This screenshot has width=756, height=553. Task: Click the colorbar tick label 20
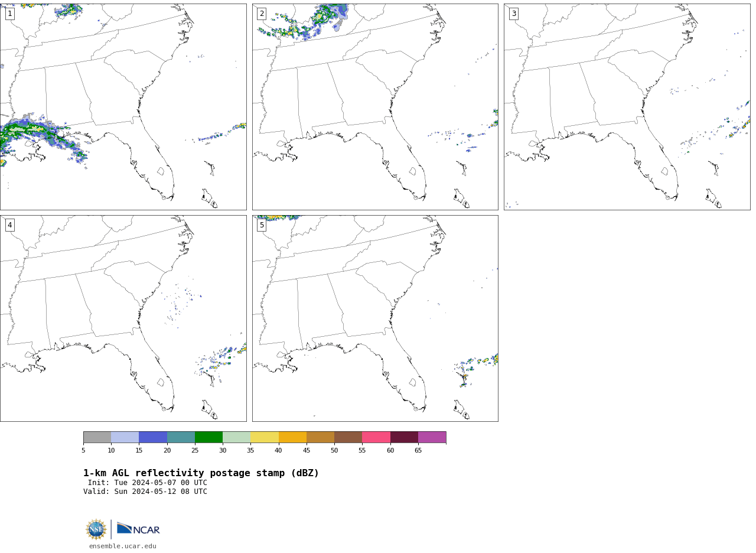[x=167, y=450]
